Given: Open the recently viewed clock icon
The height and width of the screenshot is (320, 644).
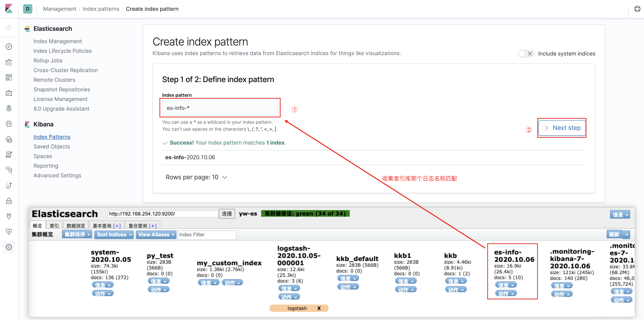Looking at the screenshot, I should (x=9, y=28).
